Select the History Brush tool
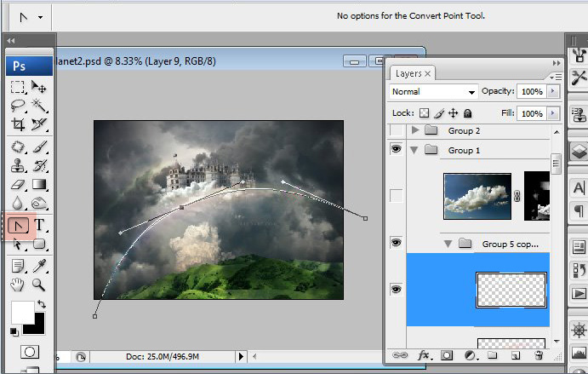Image resolution: width=588 pixels, height=374 pixels. point(38,165)
